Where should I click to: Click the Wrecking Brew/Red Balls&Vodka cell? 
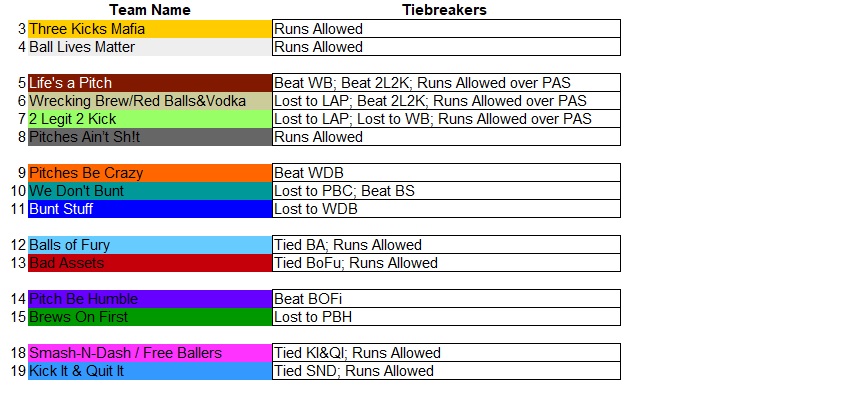[x=150, y=101]
